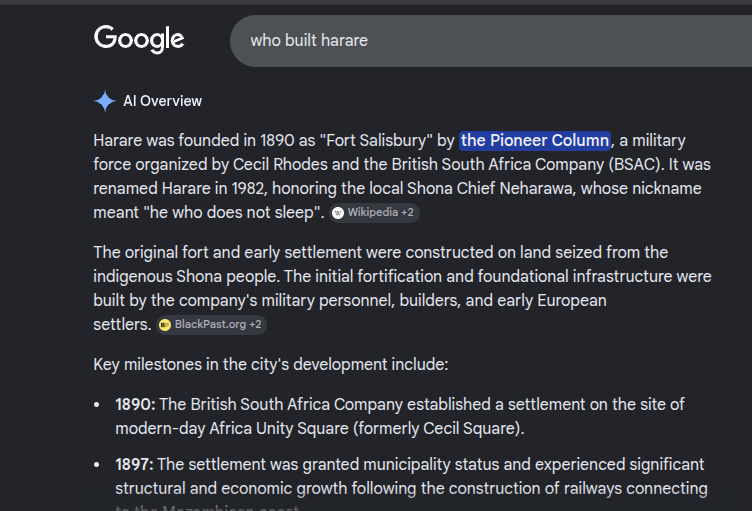The width and height of the screenshot is (752, 511).
Task: Click the word "Harare" starting the overview
Action: coord(118,141)
